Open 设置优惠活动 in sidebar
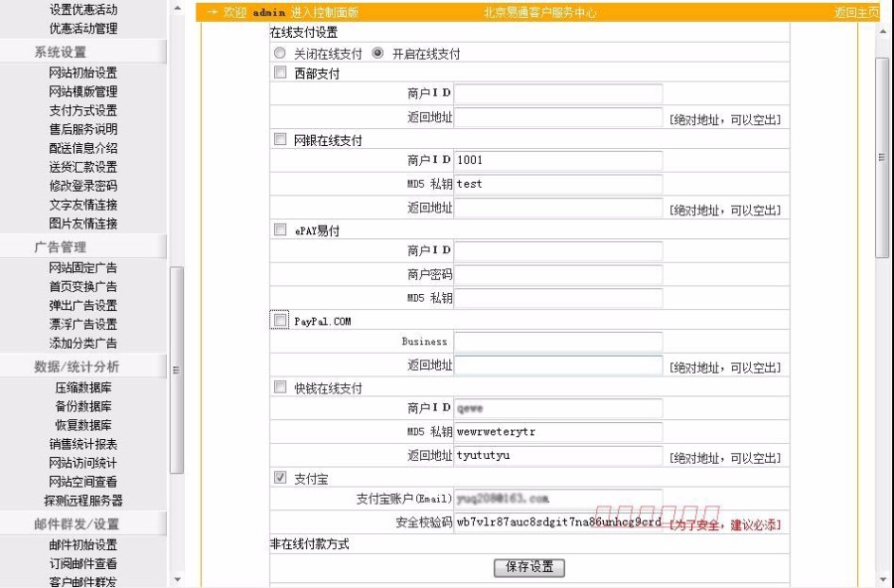 tap(83, 9)
